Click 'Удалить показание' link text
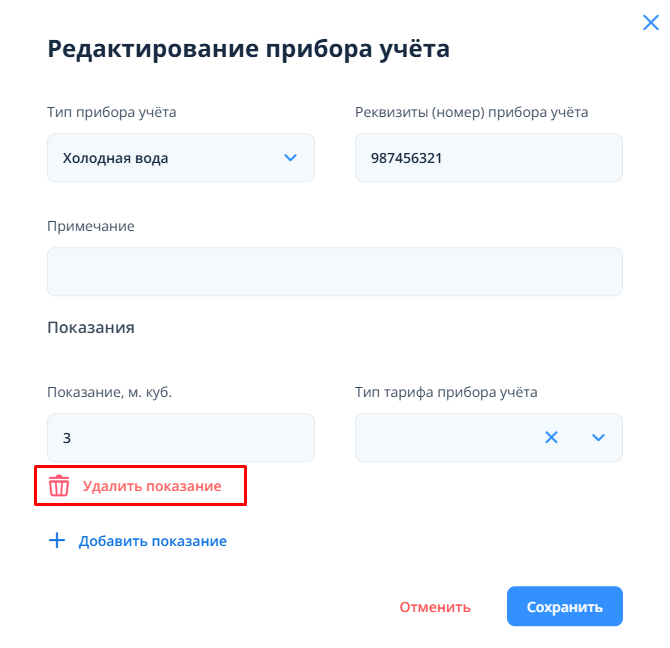Image resolution: width=670 pixels, height=648 pixels. coord(152,486)
